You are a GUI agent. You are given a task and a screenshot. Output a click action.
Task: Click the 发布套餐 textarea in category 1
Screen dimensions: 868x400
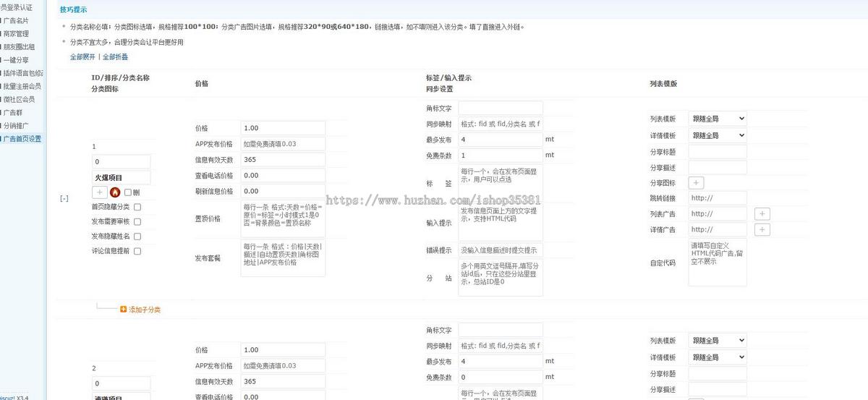[x=283, y=258]
